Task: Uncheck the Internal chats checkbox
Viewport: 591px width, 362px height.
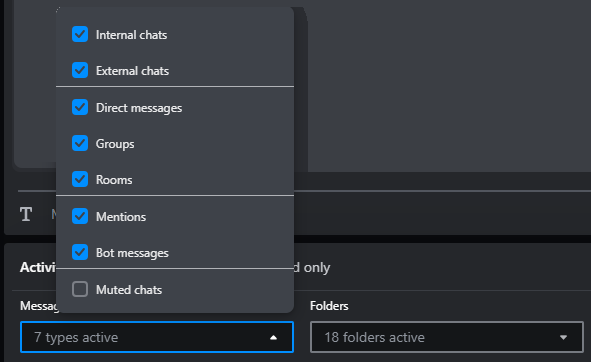Action: tap(80, 34)
